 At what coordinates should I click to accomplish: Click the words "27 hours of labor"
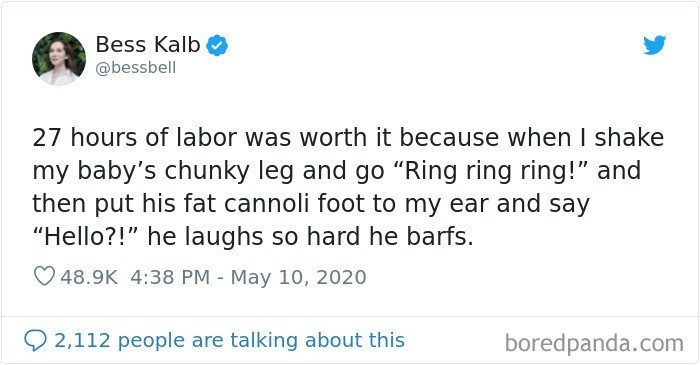[134, 137]
